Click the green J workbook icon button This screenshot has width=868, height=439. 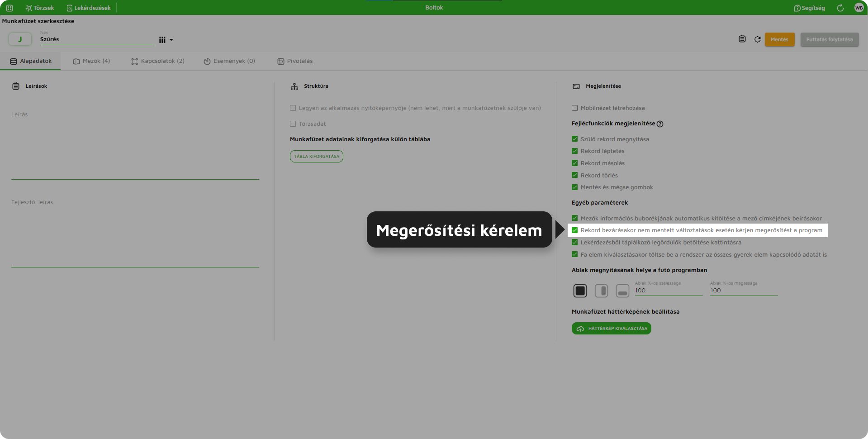click(x=20, y=39)
